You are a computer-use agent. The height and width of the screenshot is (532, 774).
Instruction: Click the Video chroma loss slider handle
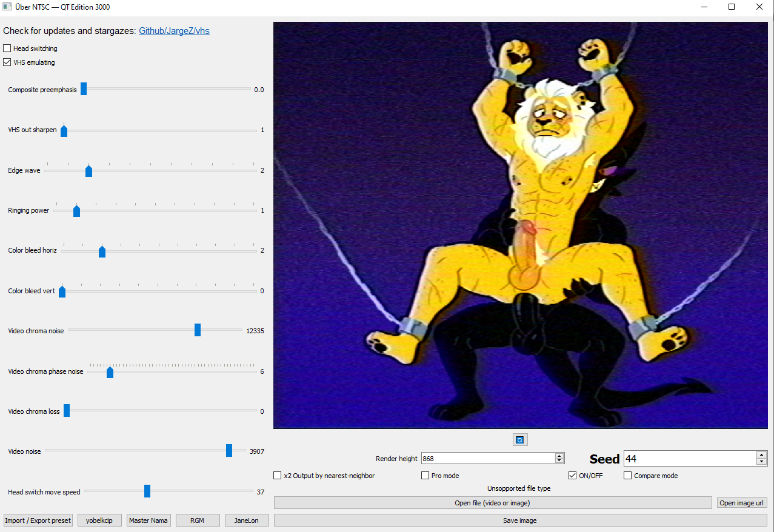click(x=67, y=410)
